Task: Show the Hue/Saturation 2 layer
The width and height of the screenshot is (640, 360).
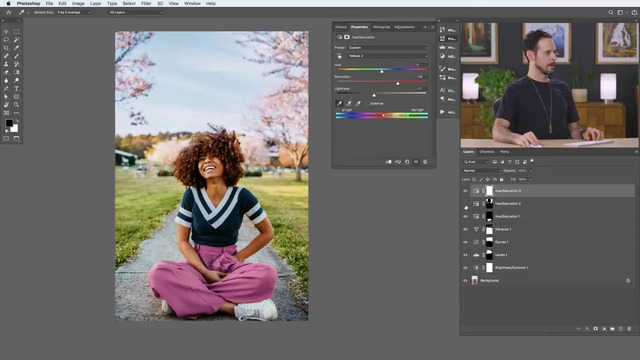Action: point(465,204)
